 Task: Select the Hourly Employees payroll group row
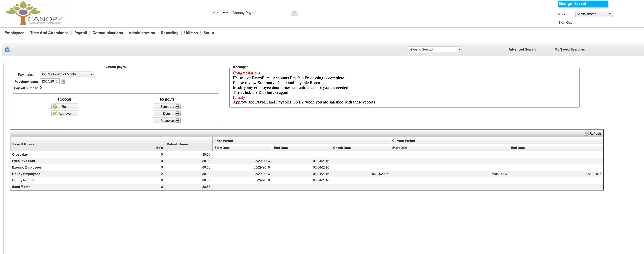pyautogui.click(x=26, y=174)
